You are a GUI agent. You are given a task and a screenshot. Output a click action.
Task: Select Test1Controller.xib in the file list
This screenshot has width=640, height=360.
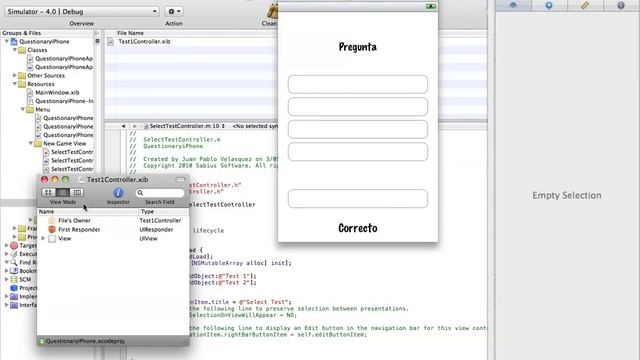click(x=144, y=41)
